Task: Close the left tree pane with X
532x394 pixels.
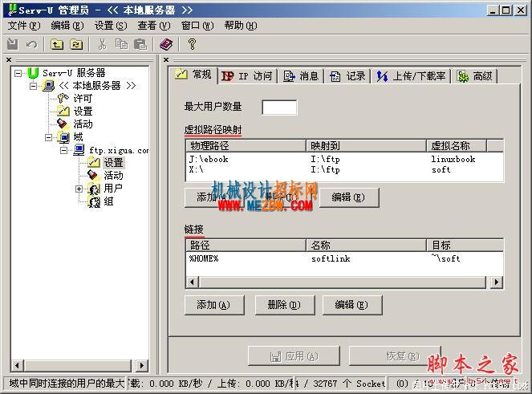Action: click(9, 59)
